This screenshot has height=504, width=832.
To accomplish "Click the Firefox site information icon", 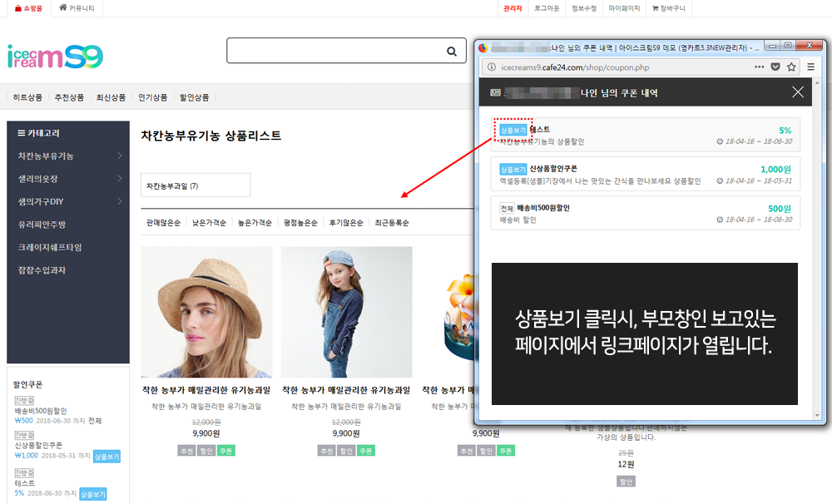I will (492, 67).
